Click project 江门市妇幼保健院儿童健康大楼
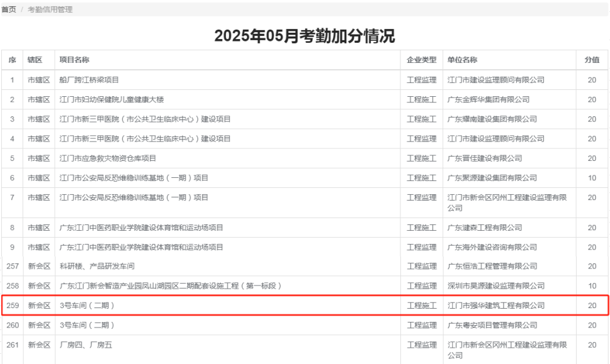Screen dimensions: 610x364 click(x=111, y=99)
